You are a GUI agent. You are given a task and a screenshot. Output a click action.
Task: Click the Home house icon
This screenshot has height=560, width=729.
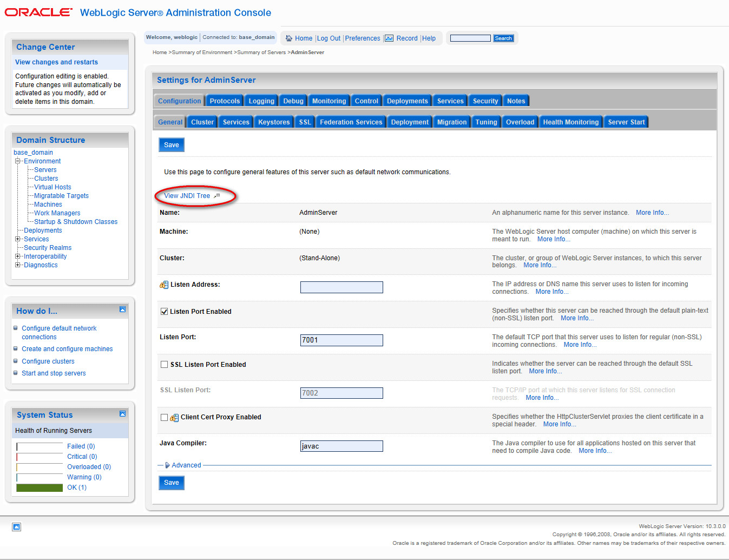[289, 38]
